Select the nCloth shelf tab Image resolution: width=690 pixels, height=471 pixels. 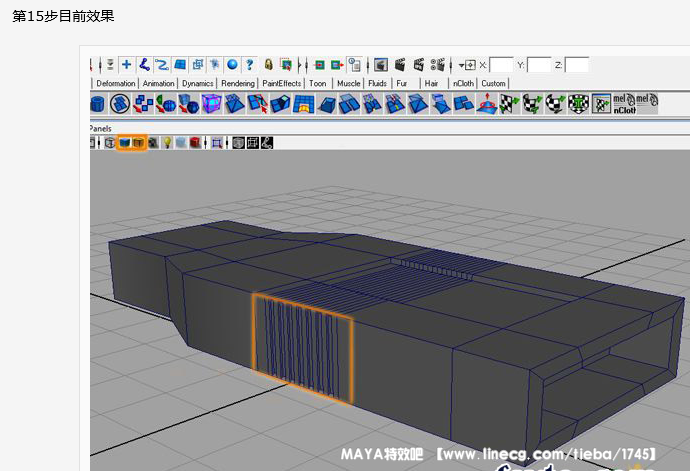tap(464, 84)
